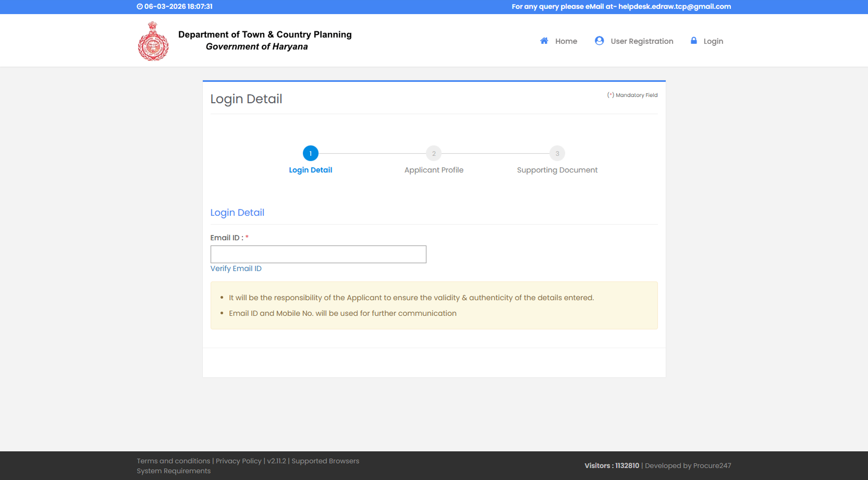Click the helpdesk email address in header

pos(674,7)
